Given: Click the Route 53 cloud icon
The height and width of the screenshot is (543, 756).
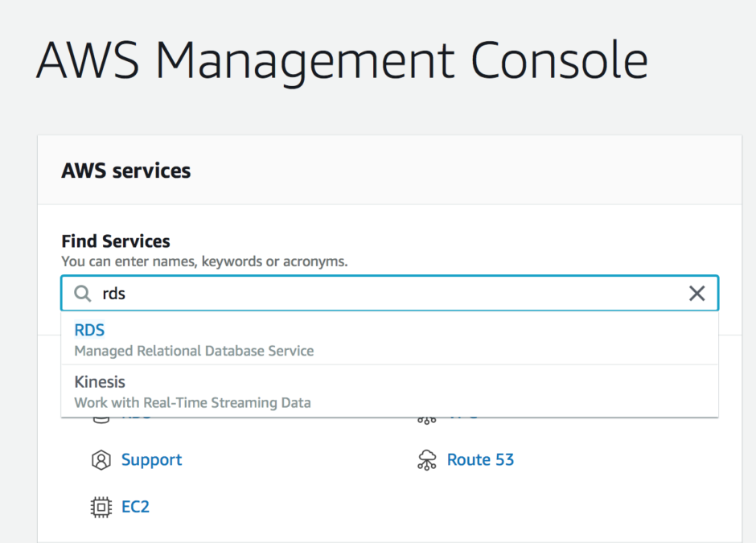Looking at the screenshot, I should coord(427,460).
